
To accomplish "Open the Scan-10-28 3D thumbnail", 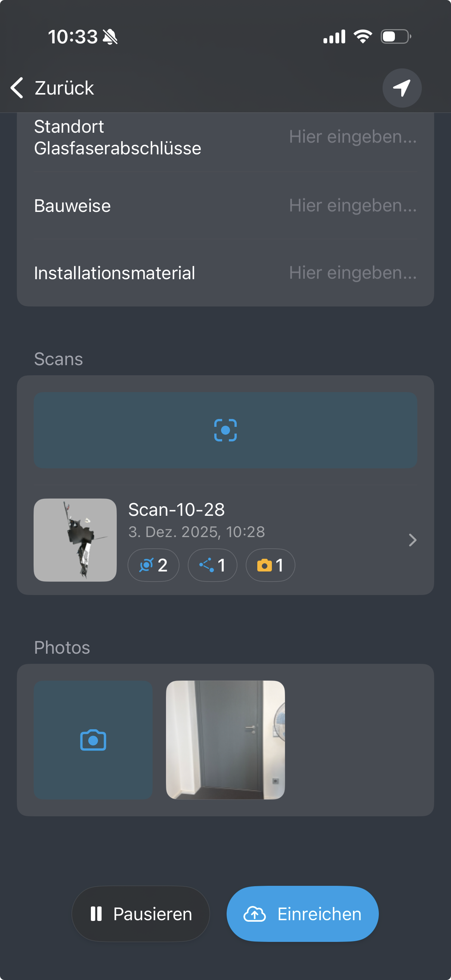I will pos(75,540).
